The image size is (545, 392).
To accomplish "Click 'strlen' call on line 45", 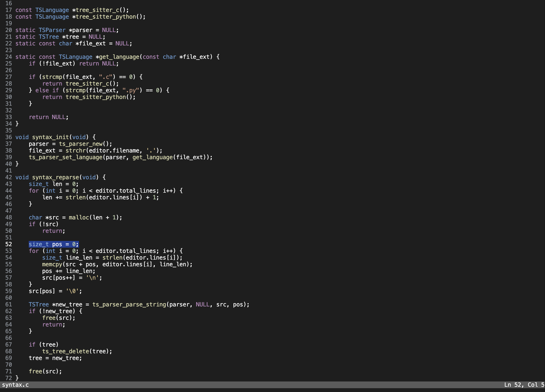I will [76, 197].
